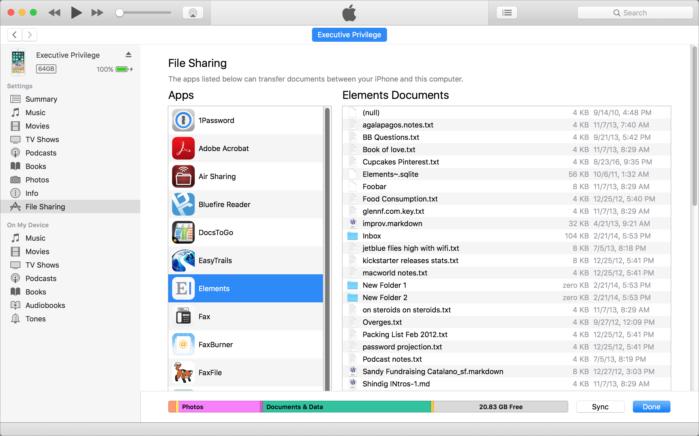Open the Up Next list button
Viewport: 699px width, 436px height.
pyautogui.click(x=507, y=12)
